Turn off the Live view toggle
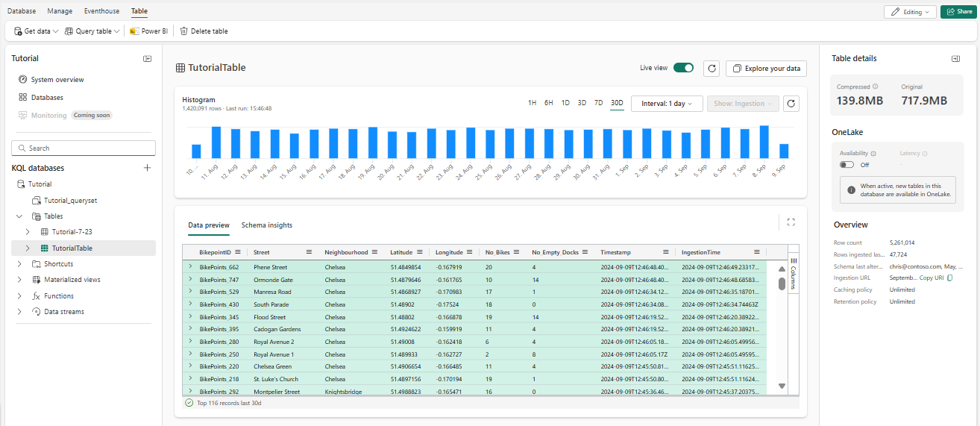The image size is (980, 426). pos(683,68)
